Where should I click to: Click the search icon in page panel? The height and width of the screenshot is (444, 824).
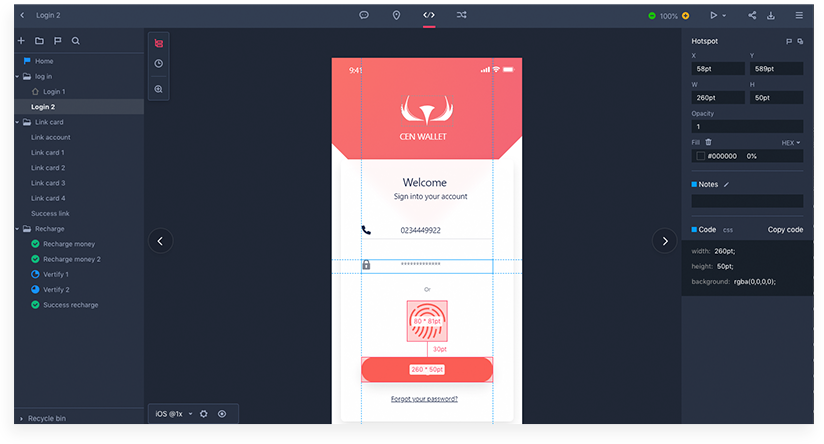coord(75,41)
